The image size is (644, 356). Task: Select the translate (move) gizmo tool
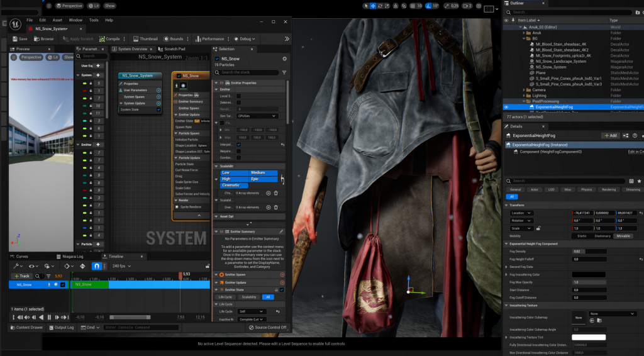click(x=373, y=6)
